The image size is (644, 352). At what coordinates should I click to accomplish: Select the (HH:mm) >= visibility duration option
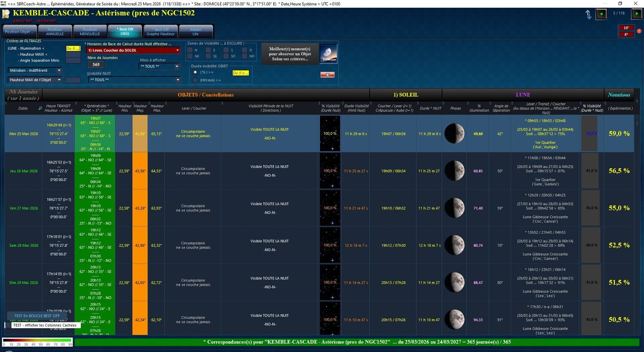click(x=195, y=80)
